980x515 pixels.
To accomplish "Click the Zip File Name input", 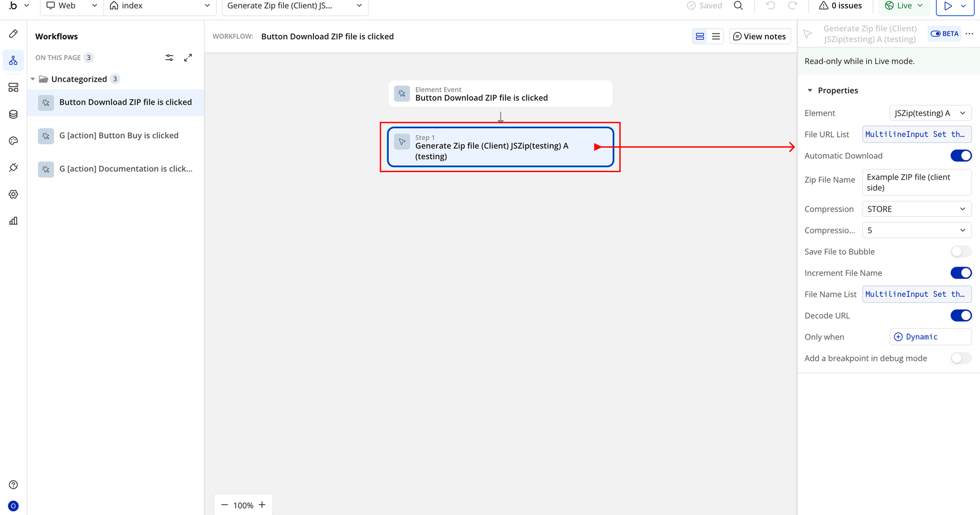I will click(917, 182).
